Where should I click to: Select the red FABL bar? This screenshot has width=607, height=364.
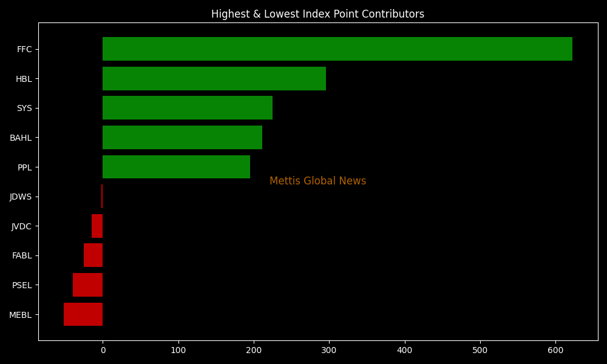93,255
